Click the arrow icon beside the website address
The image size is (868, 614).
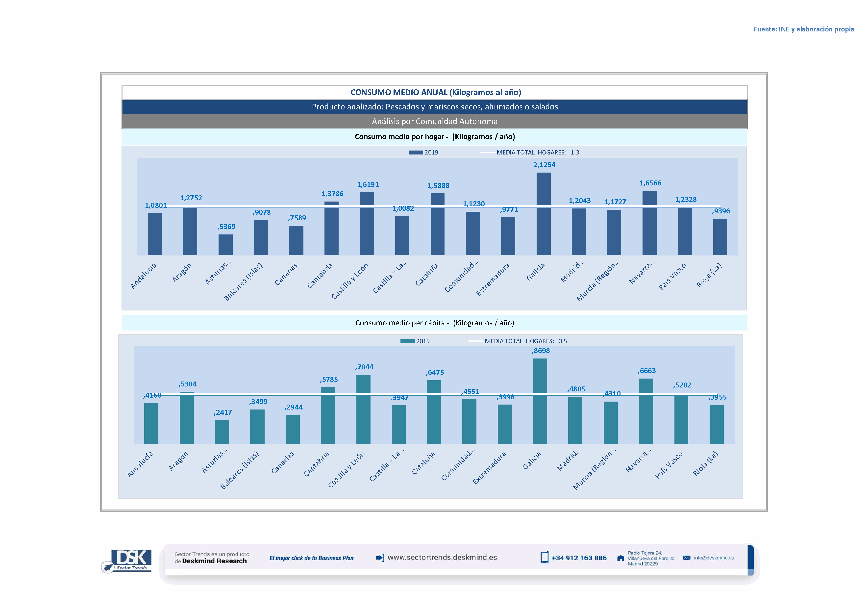coord(380,558)
